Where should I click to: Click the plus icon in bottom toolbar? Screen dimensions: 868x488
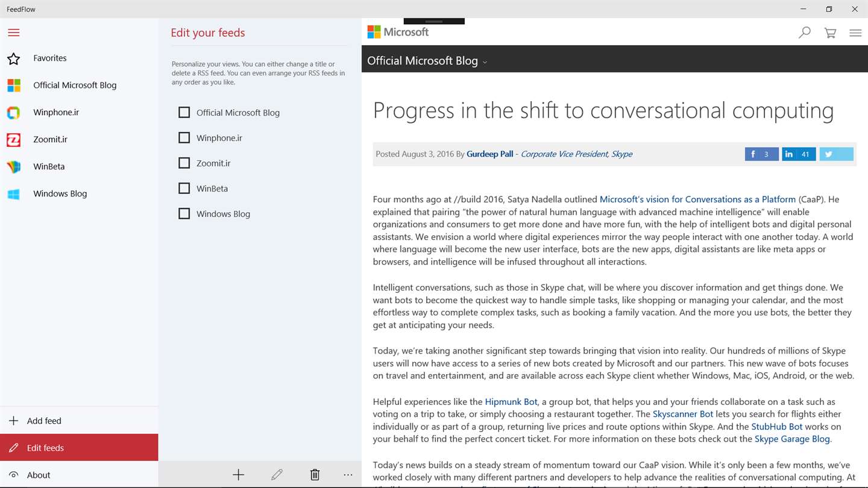[239, 475]
